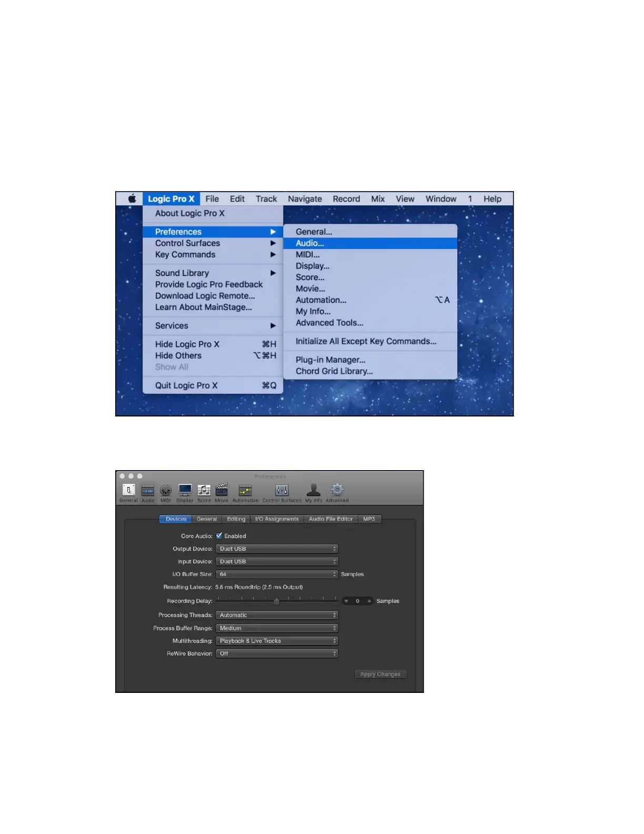Open the Edit menu
The width and height of the screenshot is (644, 834).
(237, 198)
